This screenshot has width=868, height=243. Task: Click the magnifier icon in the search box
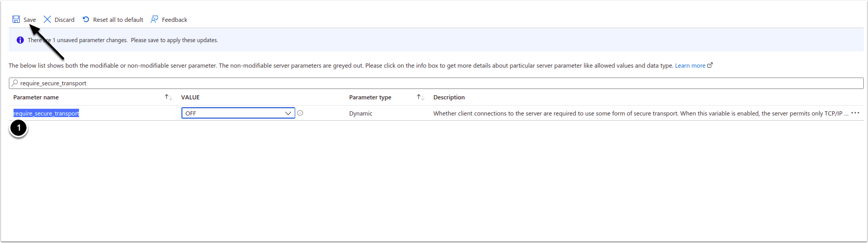[15, 83]
